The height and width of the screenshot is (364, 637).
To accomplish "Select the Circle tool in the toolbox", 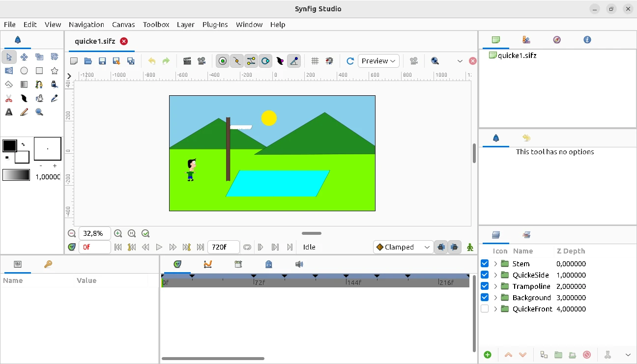I will pos(24,71).
